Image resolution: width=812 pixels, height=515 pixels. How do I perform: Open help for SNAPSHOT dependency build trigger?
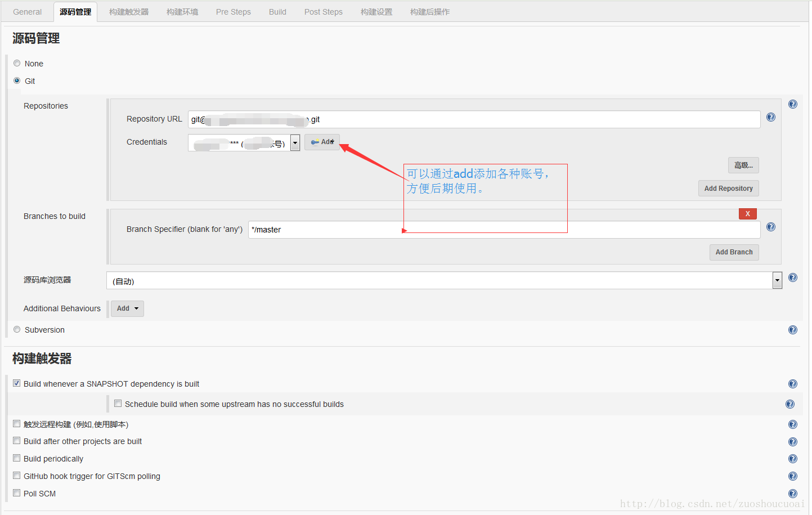792,384
